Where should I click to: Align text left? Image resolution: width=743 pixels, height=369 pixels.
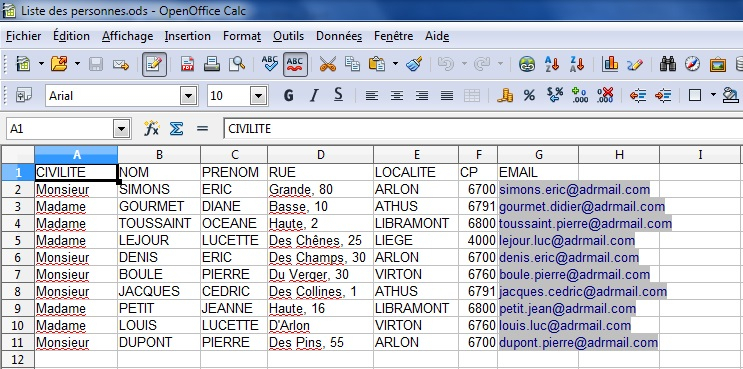[372, 96]
